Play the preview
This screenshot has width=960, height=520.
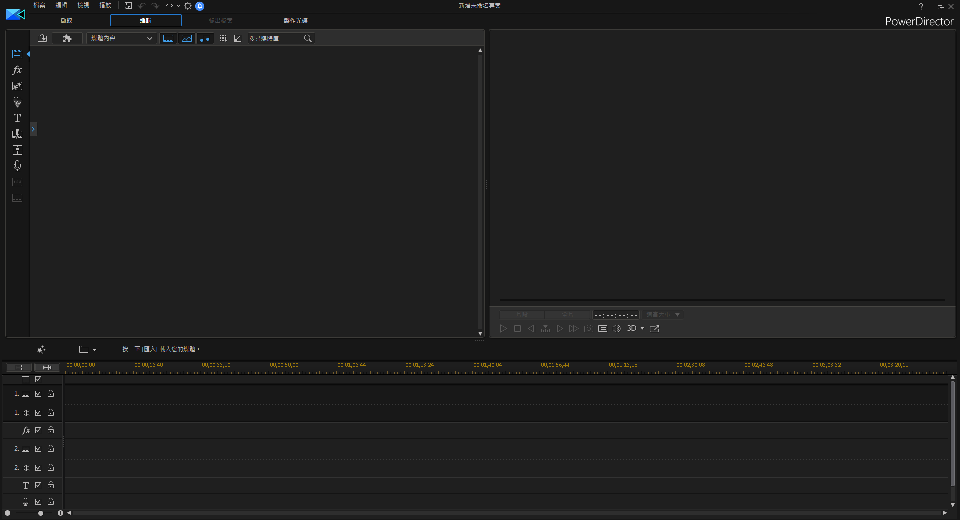pos(503,328)
